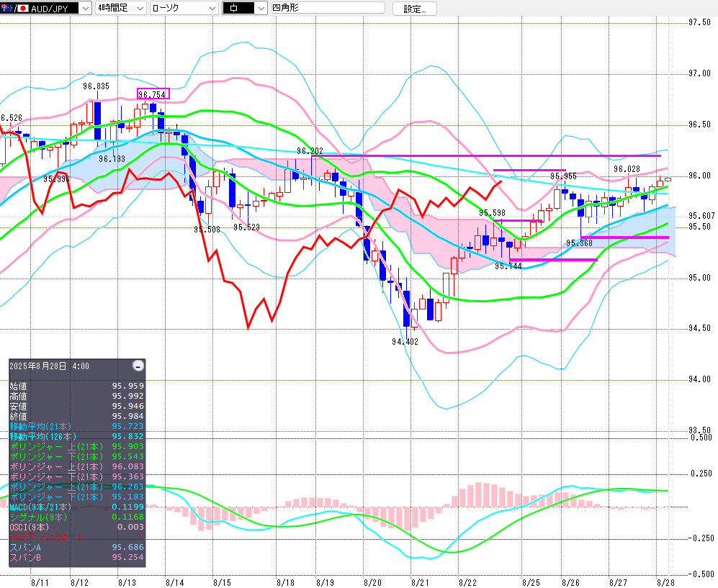Image resolution: width=718 pixels, height=588 pixels.
Task: Click the 設定... settings button
Action: 414,9
